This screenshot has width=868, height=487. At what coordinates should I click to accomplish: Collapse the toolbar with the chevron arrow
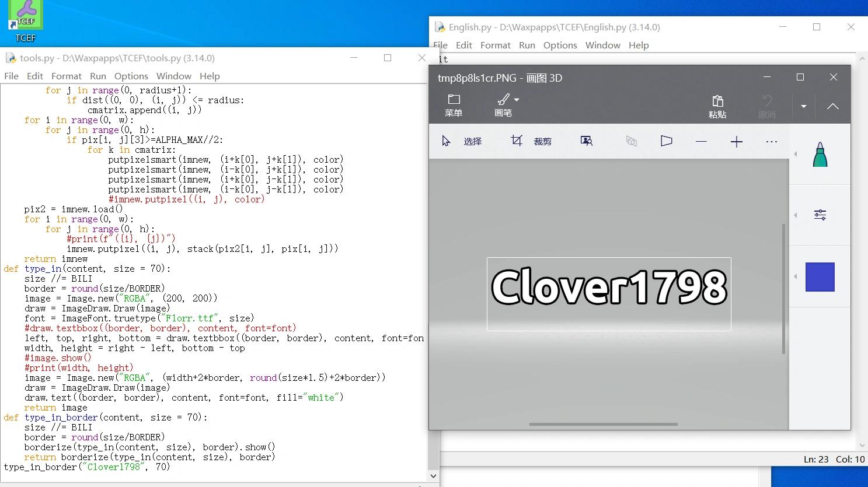[x=833, y=107]
